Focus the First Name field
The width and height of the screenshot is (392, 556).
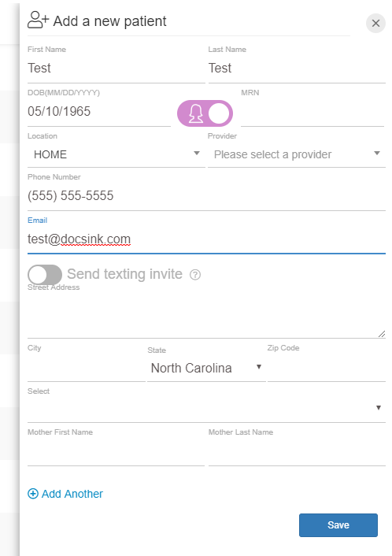click(x=116, y=68)
